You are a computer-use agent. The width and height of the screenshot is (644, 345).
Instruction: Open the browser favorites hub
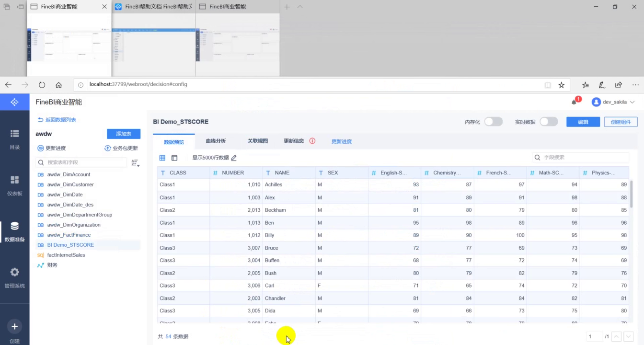tap(586, 85)
